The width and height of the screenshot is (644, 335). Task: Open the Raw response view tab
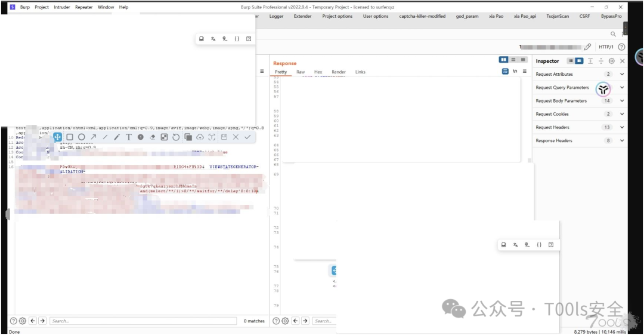pos(301,72)
